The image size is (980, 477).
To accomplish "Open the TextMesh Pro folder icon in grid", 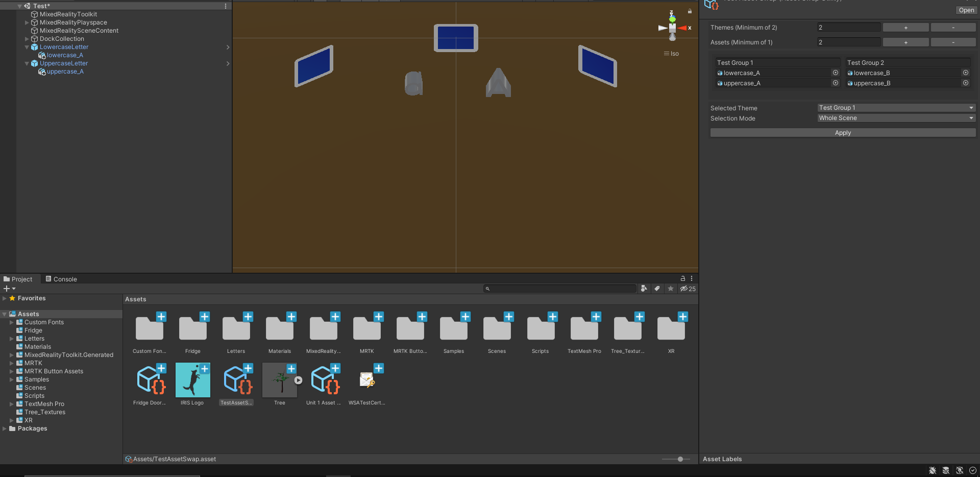I will 584,329.
